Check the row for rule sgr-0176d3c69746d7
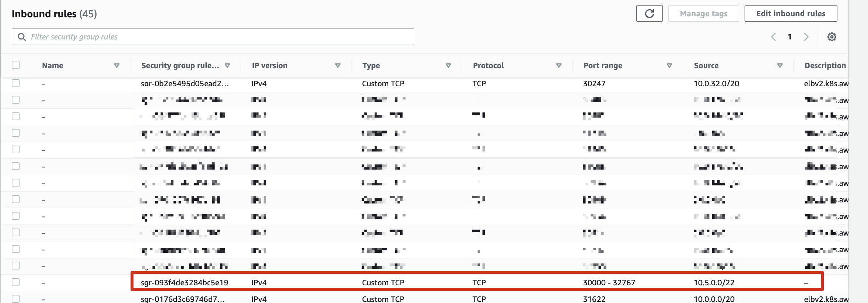This screenshot has width=868, height=303. [15, 299]
